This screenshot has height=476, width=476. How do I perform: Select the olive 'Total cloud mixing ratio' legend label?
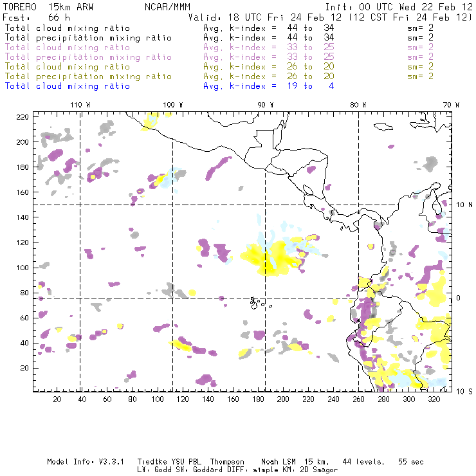68,67
